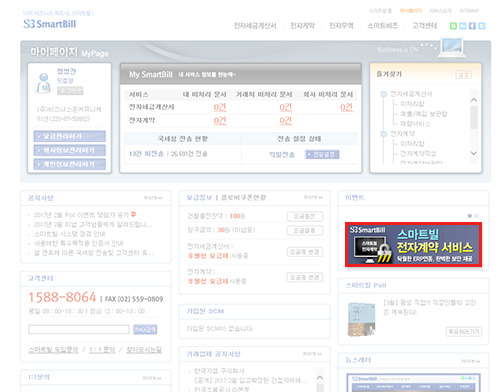Image resolution: width=504 pixels, height=392 pixels.
Task: Click the FAQ search button
Action: [145, 329]
